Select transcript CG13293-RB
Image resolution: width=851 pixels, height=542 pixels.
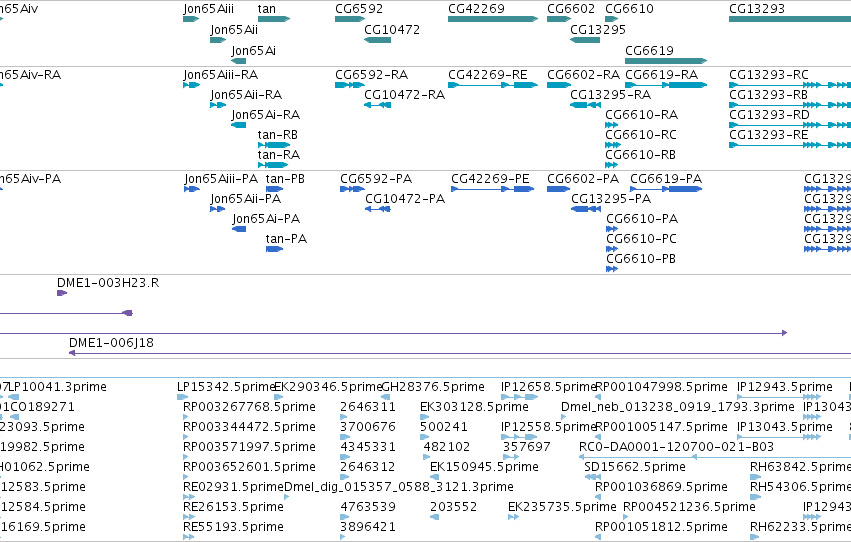[768, 94]
